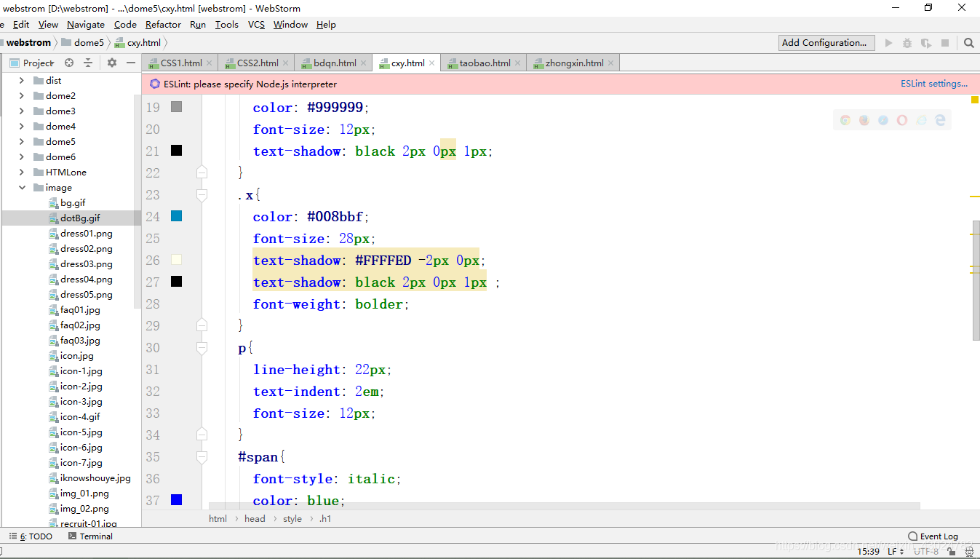Close the CSS2.html tab
Screen dimensions: 980x559
286,63
